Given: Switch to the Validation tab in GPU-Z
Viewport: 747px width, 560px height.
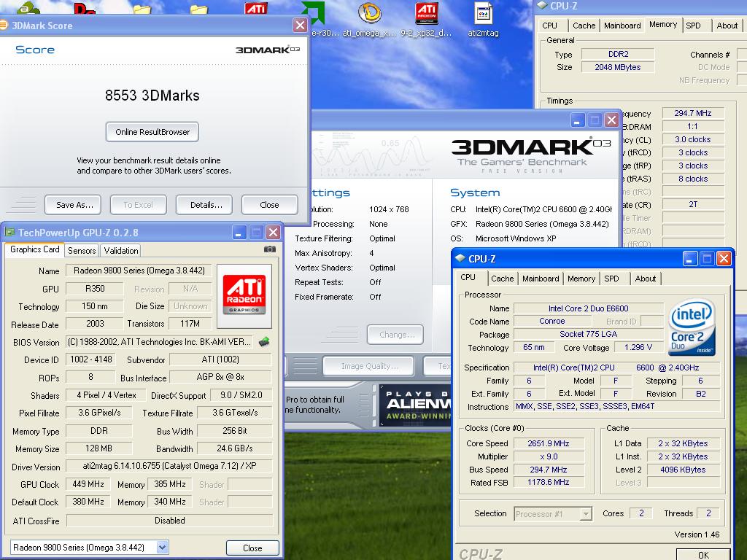Looking at the screenshot, I should coord(121,251).
